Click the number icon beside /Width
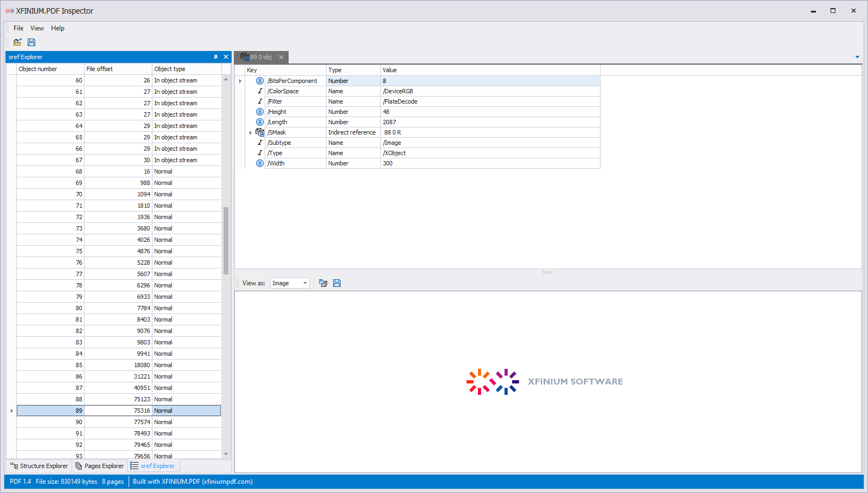The height and width of the screenshot is (493, 868). point(260,163)
